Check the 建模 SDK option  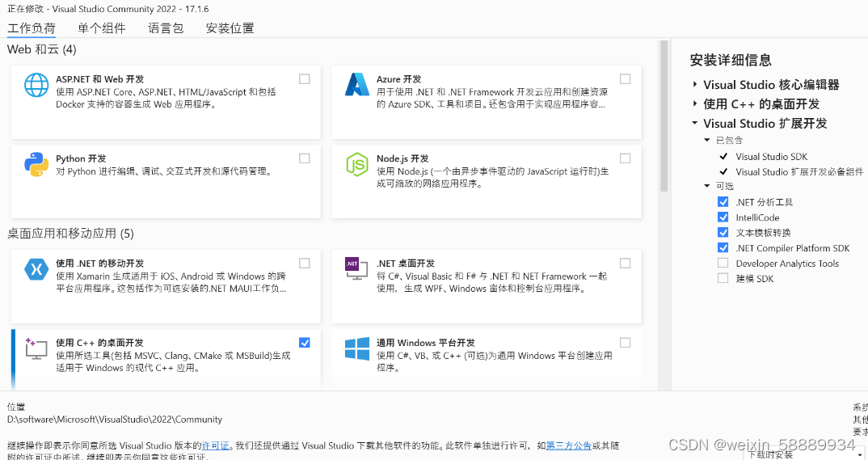pyautogui.click(x=723, y=278)
